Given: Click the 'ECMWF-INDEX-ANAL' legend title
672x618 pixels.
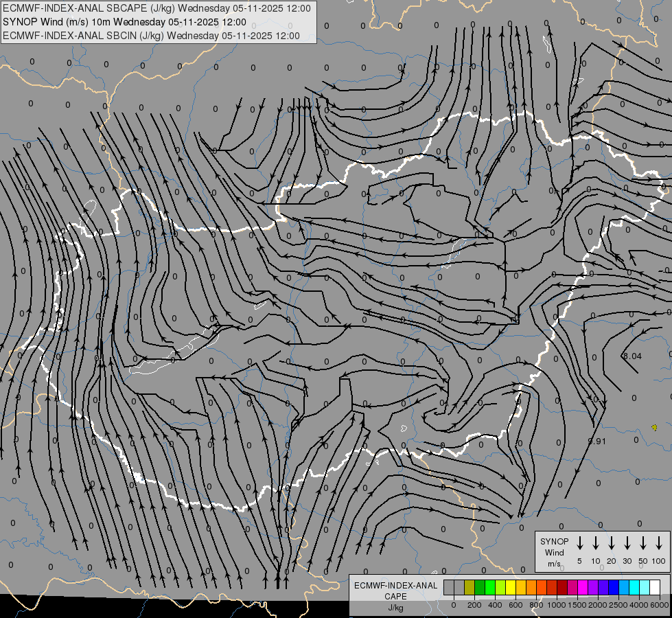Looking at the screenshot, I should click(395, 586).
